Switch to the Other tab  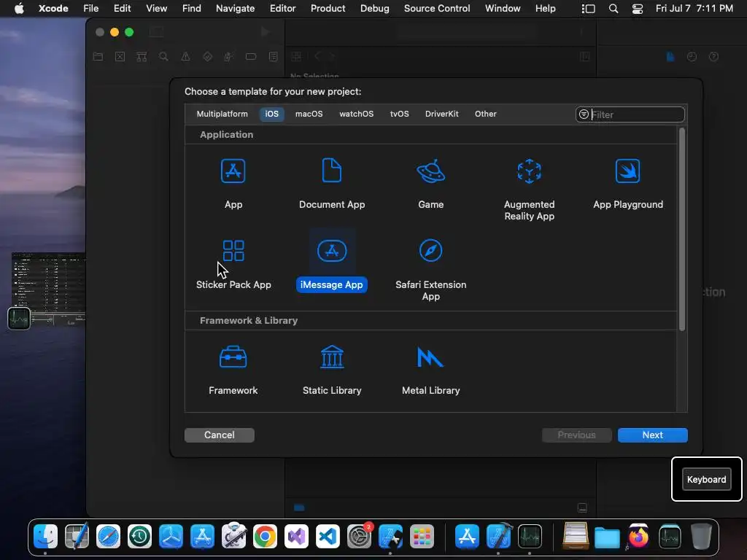tap(485, 114)
